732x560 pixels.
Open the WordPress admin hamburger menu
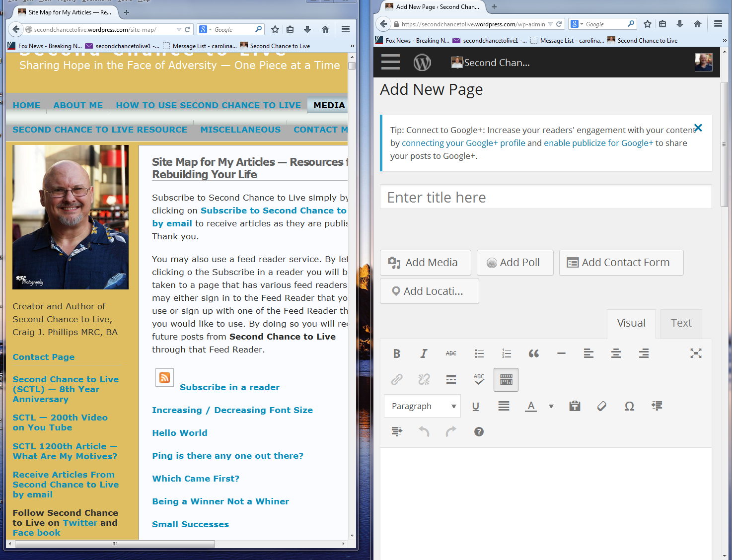coord(390,63)
